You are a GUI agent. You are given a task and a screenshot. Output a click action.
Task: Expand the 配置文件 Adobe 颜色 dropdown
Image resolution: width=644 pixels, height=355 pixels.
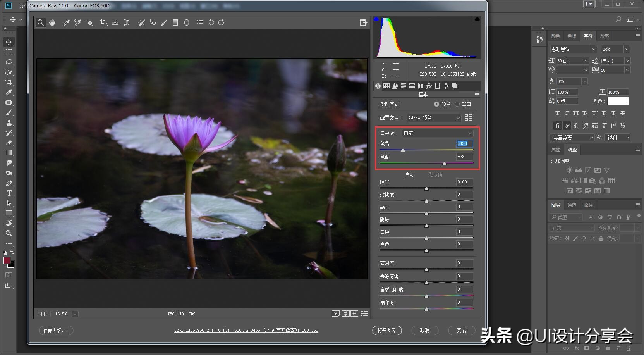434,118
